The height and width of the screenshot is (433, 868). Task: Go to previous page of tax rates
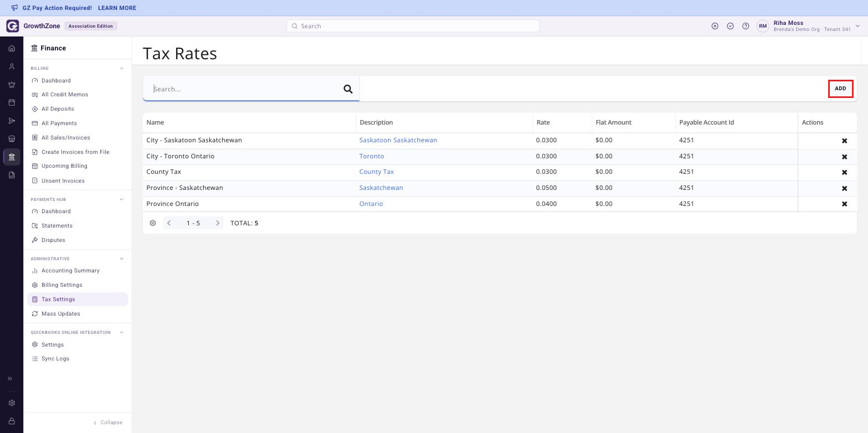pos(169,223)
